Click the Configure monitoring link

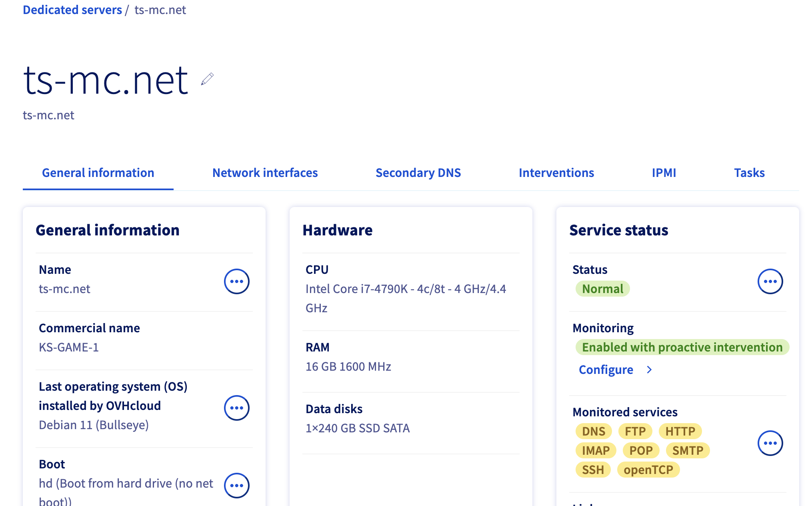pyautogui.click(x=606, y=369)
